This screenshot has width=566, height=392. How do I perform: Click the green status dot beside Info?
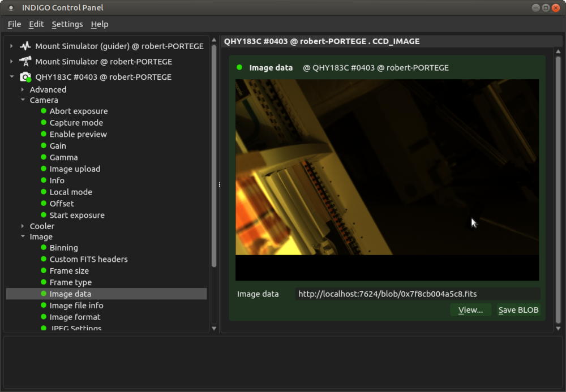44,180
